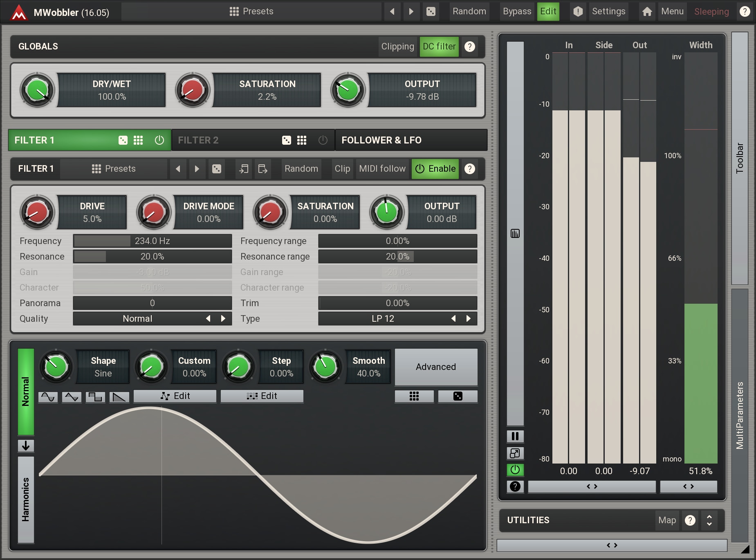Viewport: 756px width, 560px height.
Task: Toggle Filter 1 Clip option
Action: coord(342,169)
